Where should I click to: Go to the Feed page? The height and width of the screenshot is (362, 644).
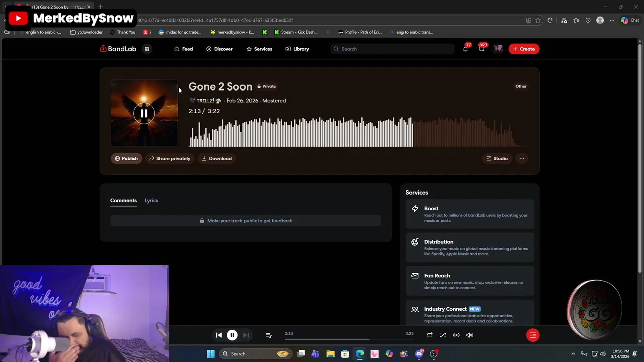click(x=183, y=49)
